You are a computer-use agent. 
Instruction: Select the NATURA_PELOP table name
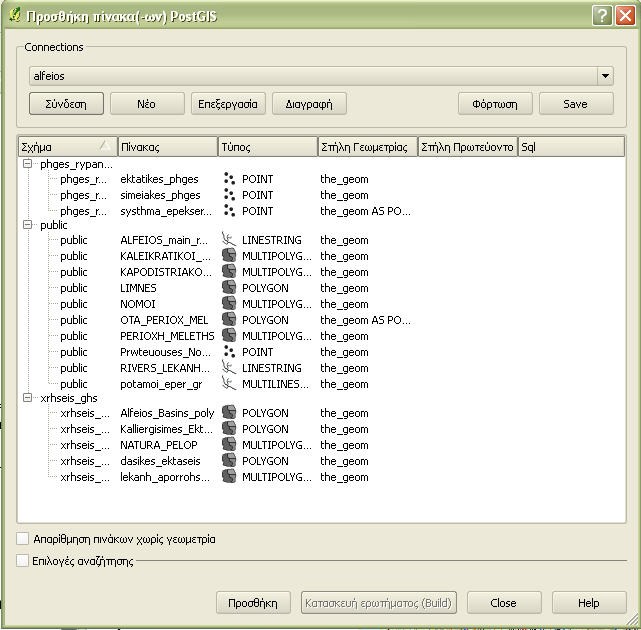tap(159, 445)
